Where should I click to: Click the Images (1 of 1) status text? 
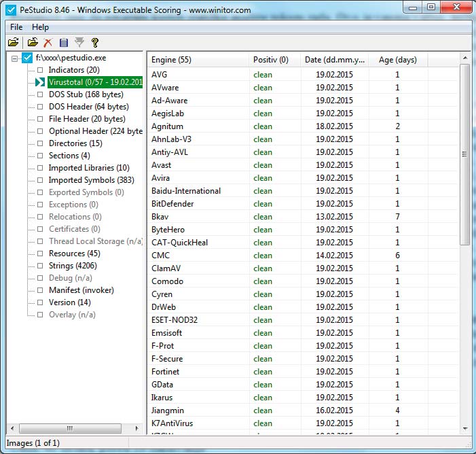click(33, 443)
